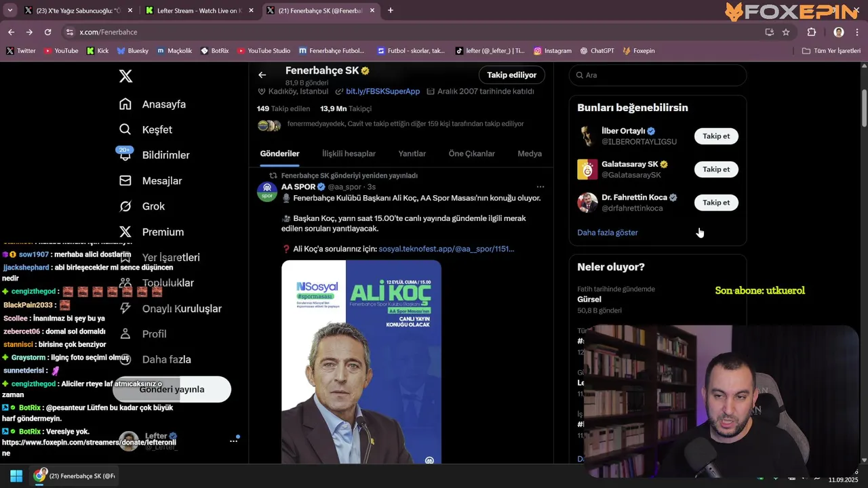This screenshot has height=488, width=868.
Task: Open Profil person icon
Action: click(125, 333)
